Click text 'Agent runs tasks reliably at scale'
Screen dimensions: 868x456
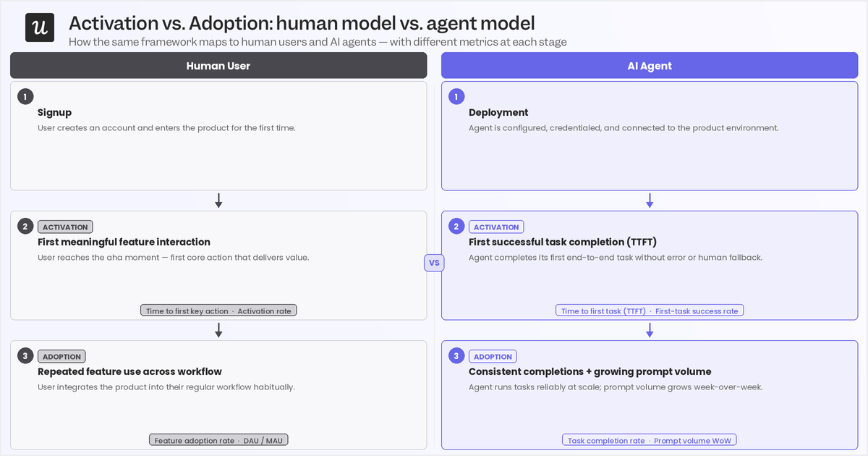616,387
